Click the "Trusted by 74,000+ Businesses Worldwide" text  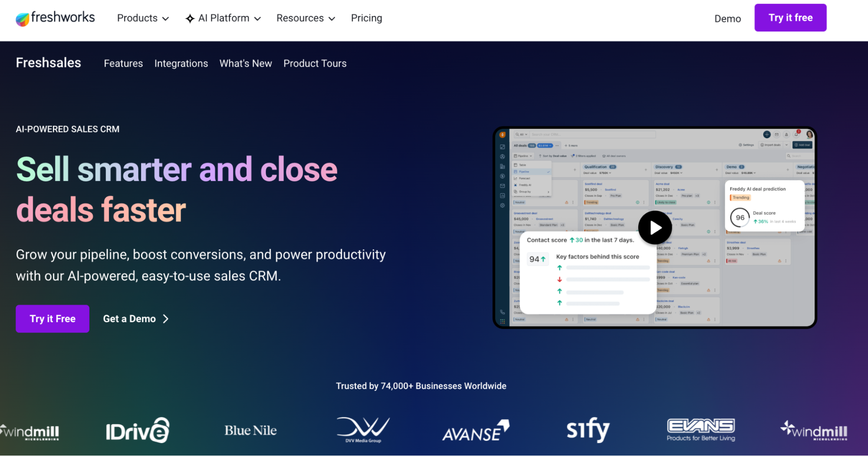[x=421, y=386]
